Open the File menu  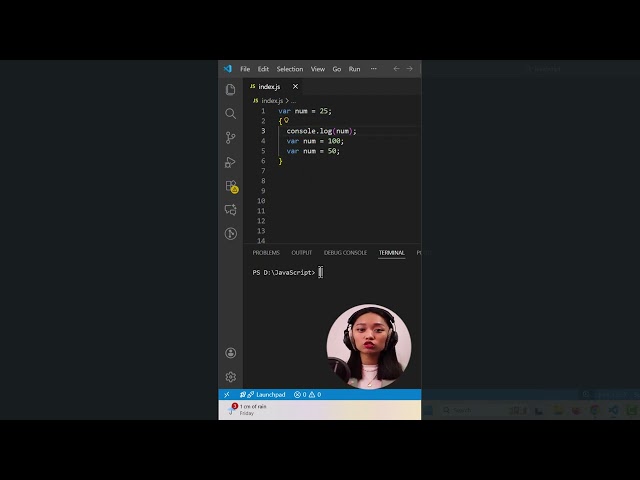tap(245, 69)
